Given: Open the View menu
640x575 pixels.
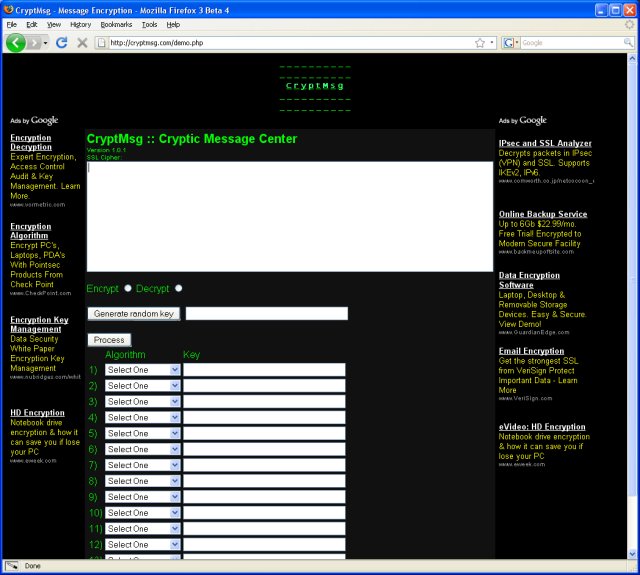Looking at the screenshot, I should [x=53, y=24].
